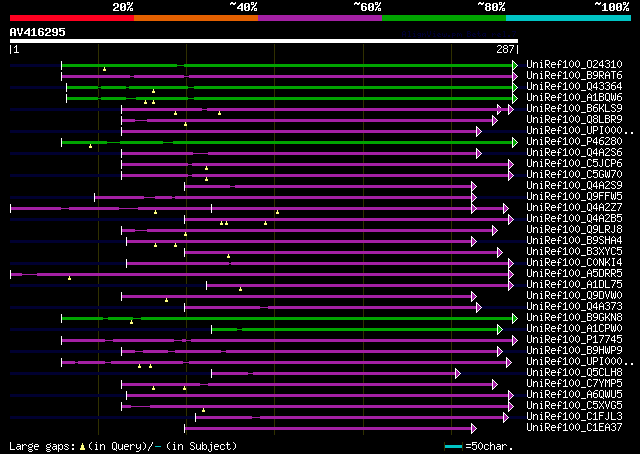Click the cyan 50char scale bar
The width and height of the screenshot is (640, 454).
click(453, 446)
